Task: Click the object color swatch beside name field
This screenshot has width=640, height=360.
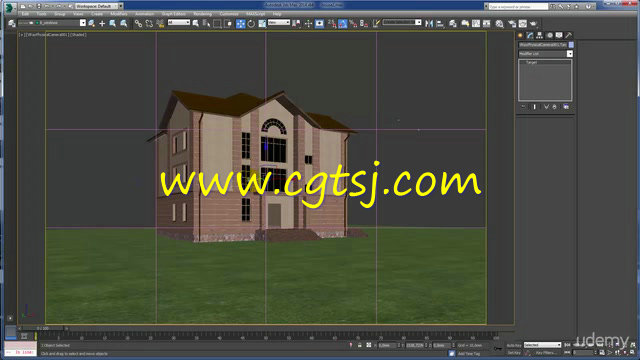Action: pos(571,44)
